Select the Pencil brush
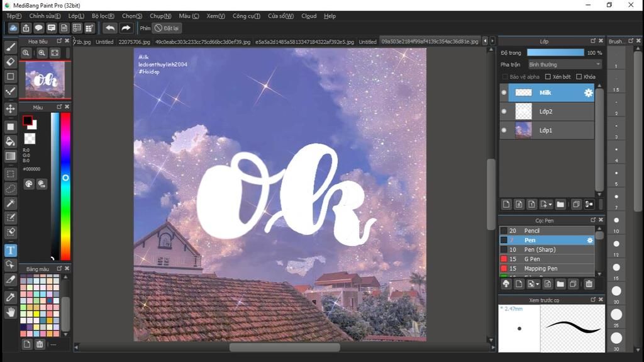The height and width of the screenshot is (362, 644). tap(547, 231)
